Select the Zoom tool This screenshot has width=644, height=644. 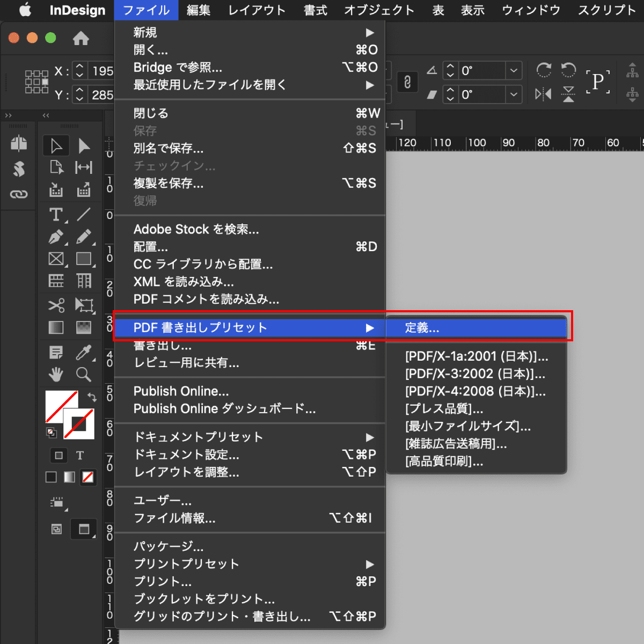click(x=84, y=374)
